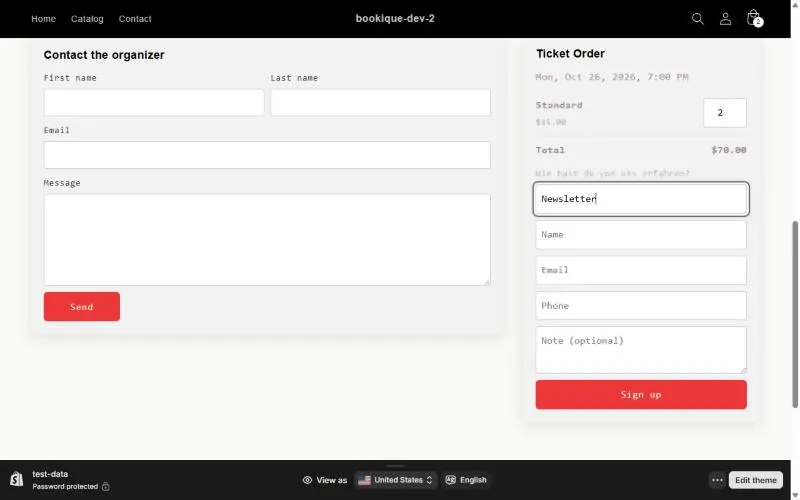This screenshot has height=500, width=800.
Task: Open the Catalog menu link
Action: click(87, 19)
